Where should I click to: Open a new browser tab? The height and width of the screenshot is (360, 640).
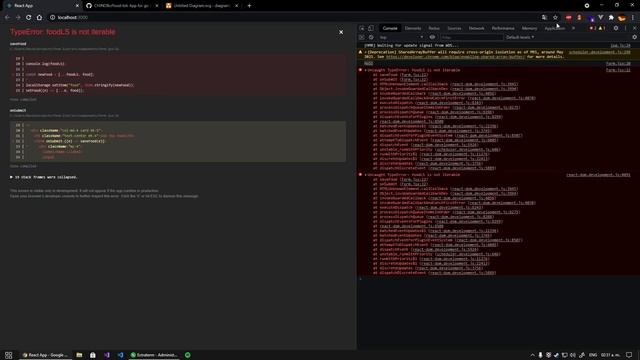click(249, 6)
